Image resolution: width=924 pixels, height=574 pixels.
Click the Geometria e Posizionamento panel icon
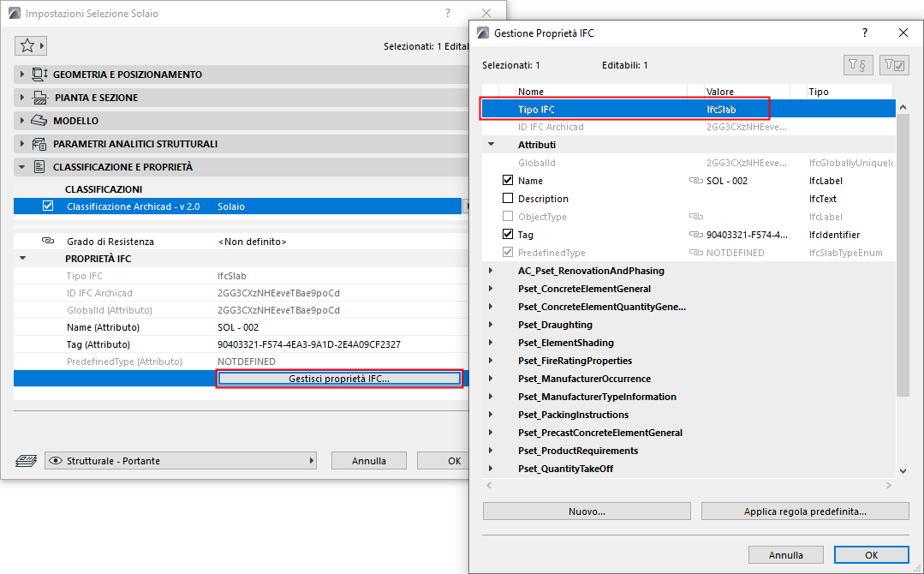coord(39,75)
